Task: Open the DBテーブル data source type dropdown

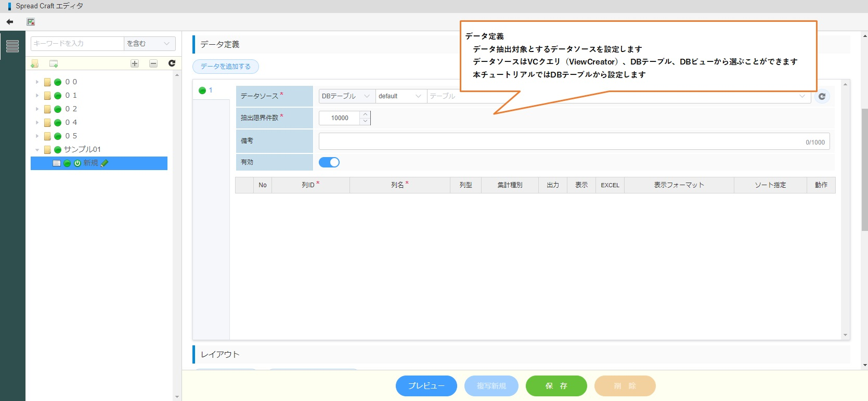Action: tap(346, 96)
